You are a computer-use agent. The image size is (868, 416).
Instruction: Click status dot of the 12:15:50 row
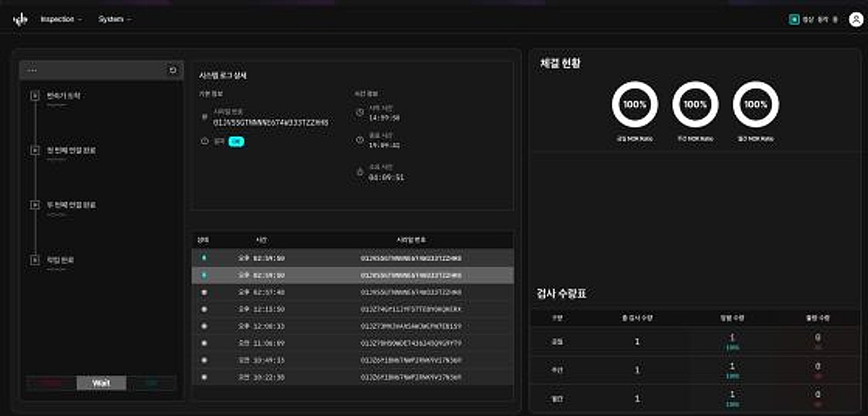click(203, 309)
